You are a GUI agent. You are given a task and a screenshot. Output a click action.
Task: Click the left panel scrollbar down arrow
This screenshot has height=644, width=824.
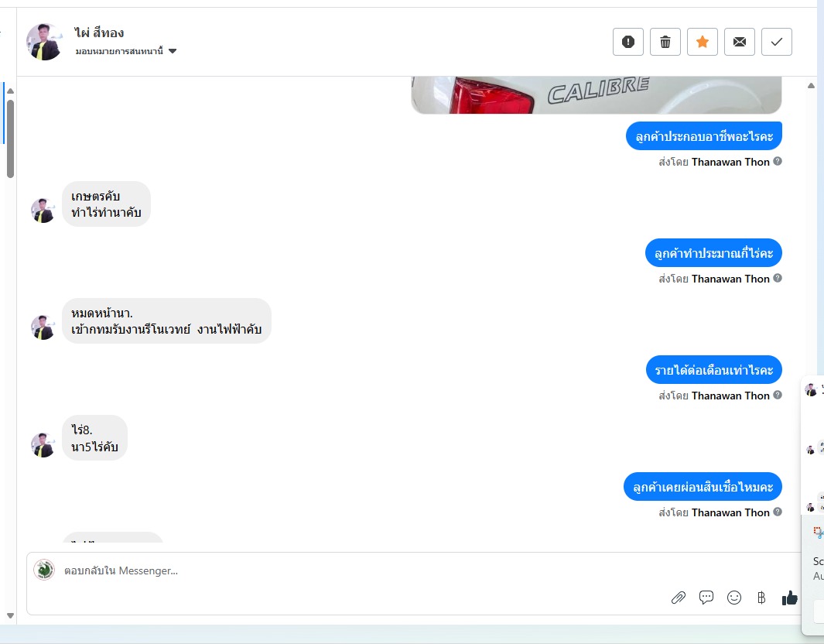tap(10, 615)
